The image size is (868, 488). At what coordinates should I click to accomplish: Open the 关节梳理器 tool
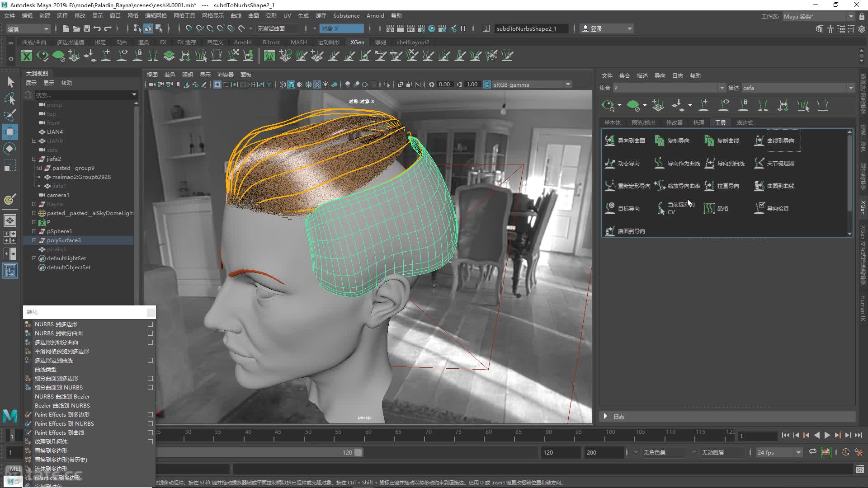774,163
